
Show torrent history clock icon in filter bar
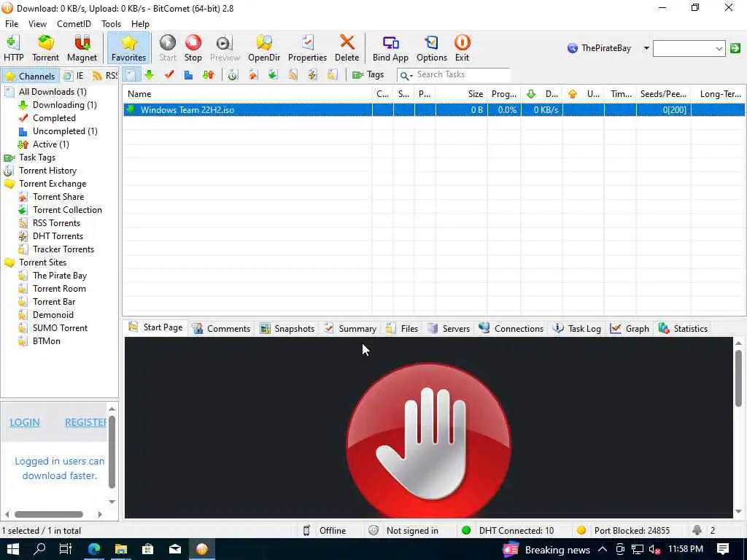pos(233,75)
